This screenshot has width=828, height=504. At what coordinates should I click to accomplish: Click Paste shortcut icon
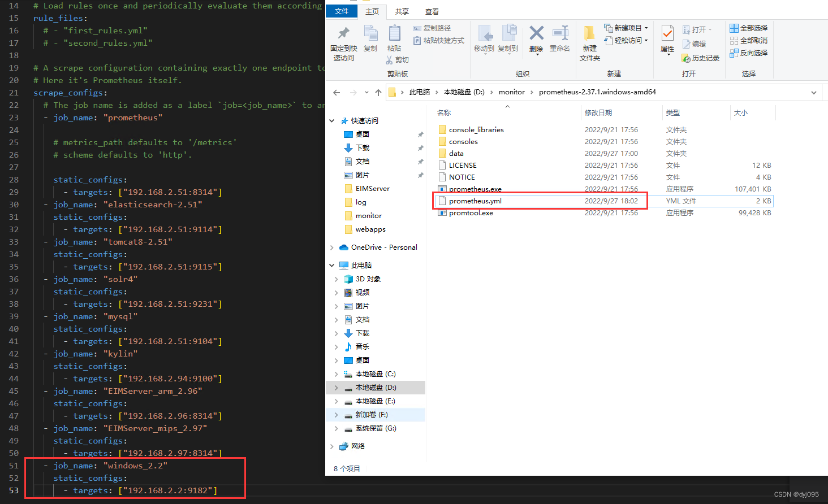(417, 41)
